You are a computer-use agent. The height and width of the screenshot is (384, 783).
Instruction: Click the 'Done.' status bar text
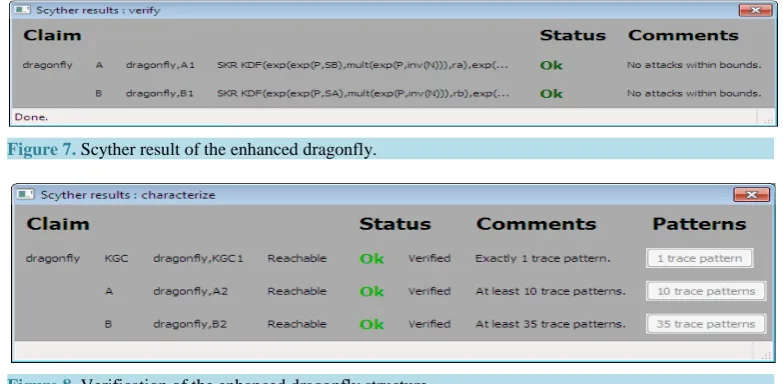coord(31,117)
